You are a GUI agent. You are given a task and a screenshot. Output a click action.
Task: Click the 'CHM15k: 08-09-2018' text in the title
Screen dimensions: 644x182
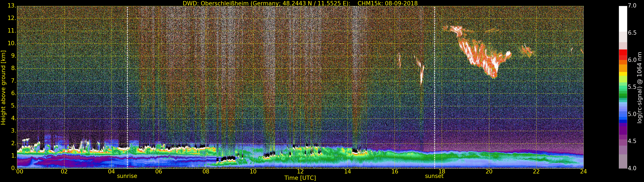[x=387, y=3]
